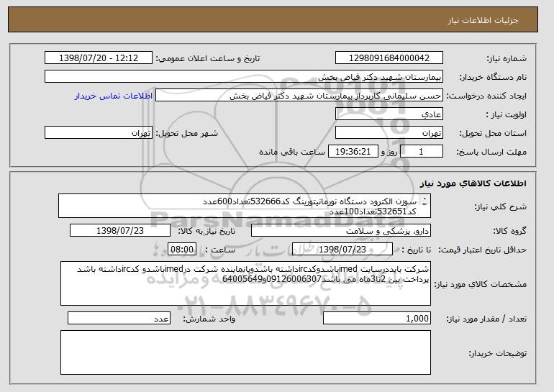554x392 pixels.
Task: Click the مشخصات کالای مورد نیاز label
Action: [x=480, y=284]
